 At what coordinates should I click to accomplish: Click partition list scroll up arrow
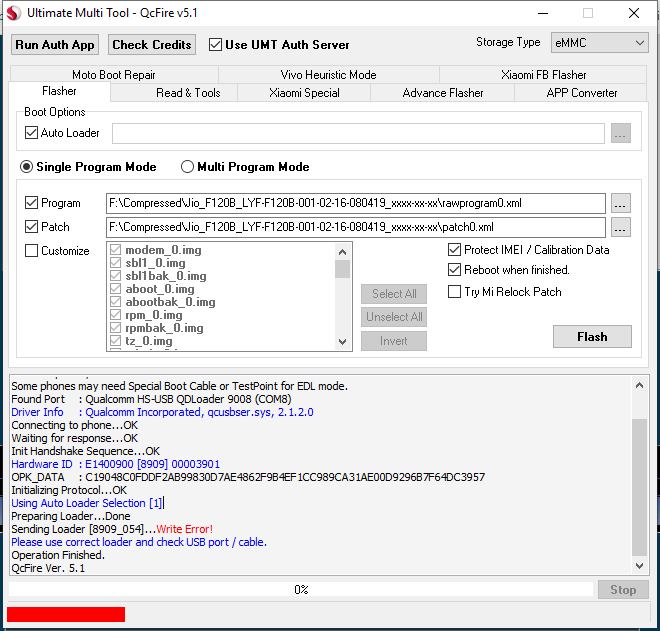(342, 252)
